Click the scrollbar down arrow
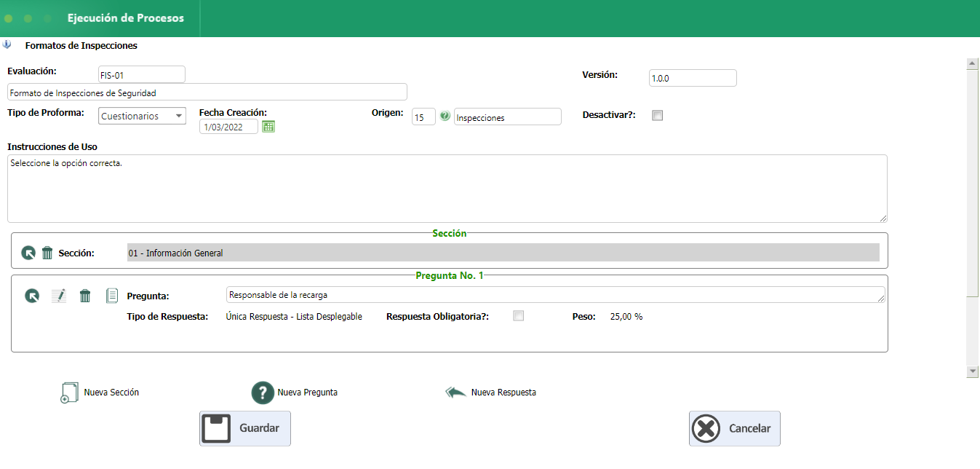980x469 pixels. (x=972, y=371)
